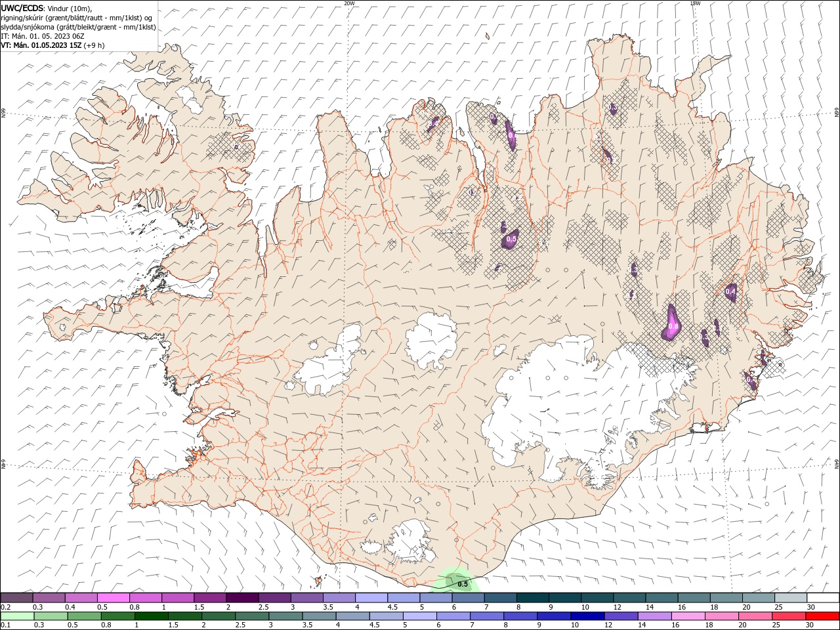Click the 20W longitude label at top

point(349,3)
